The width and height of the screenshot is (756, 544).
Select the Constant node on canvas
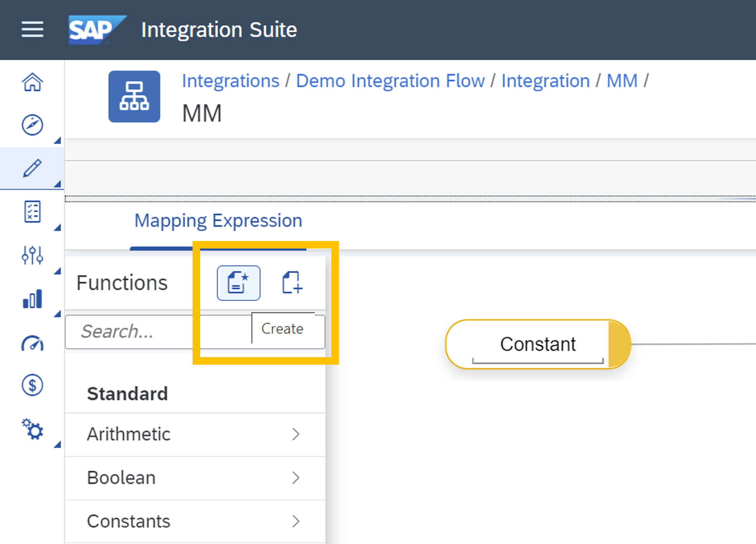[x=537, y=344]
